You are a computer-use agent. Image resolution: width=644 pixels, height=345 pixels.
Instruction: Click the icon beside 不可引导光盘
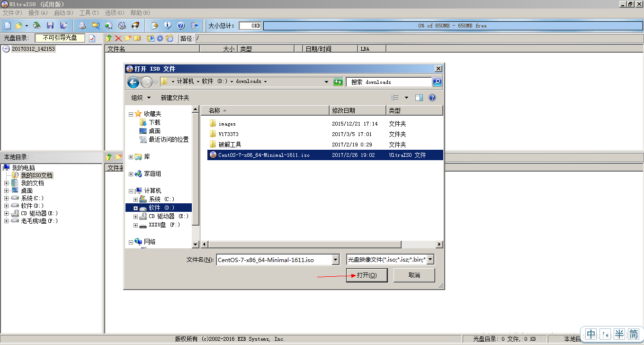click(x=92, y=38)
